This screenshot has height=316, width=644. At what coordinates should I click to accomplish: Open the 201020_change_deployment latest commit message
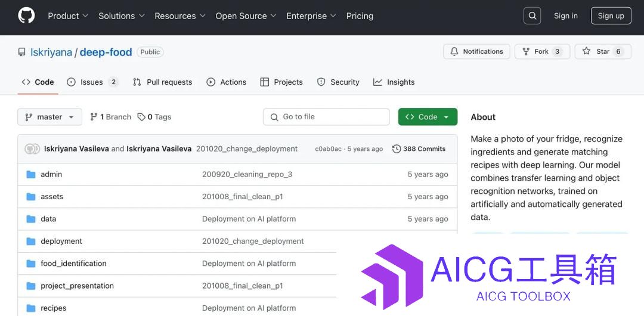pyautogui.click(x=247, y=148)
